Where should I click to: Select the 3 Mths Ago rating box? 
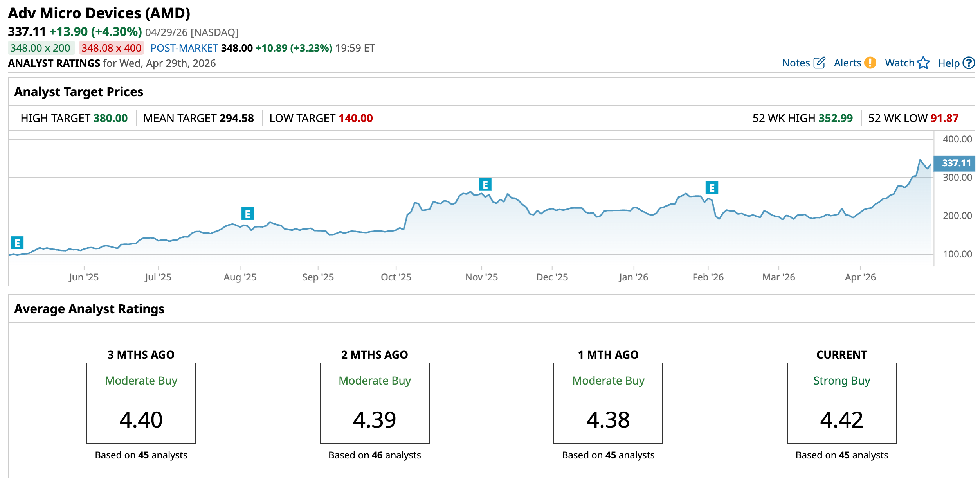point(141,403)
